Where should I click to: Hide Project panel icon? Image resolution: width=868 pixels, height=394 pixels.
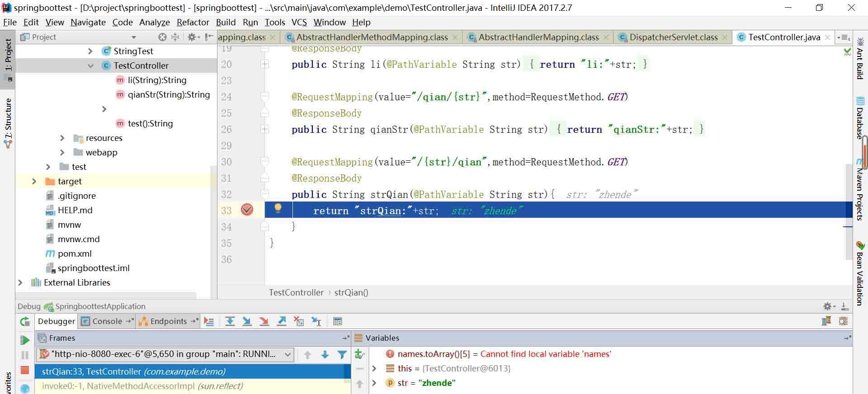209,37
